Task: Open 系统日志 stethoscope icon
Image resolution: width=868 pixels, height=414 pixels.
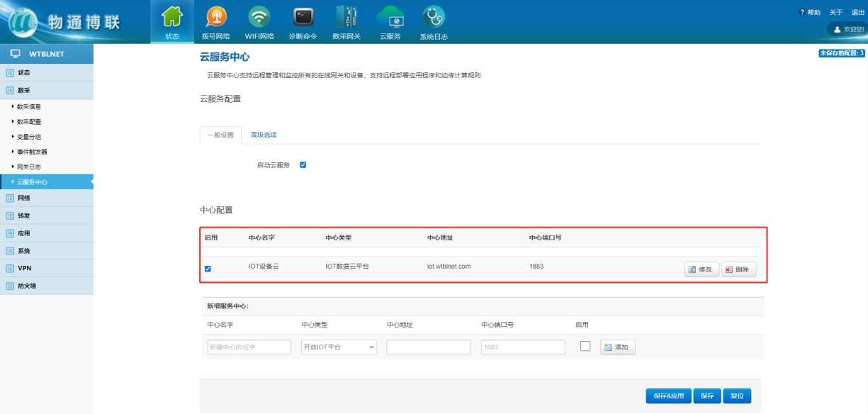Action: point(434,17)
